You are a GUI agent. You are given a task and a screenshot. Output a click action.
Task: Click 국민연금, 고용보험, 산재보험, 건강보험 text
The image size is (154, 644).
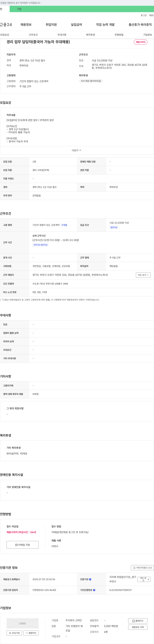51,266
